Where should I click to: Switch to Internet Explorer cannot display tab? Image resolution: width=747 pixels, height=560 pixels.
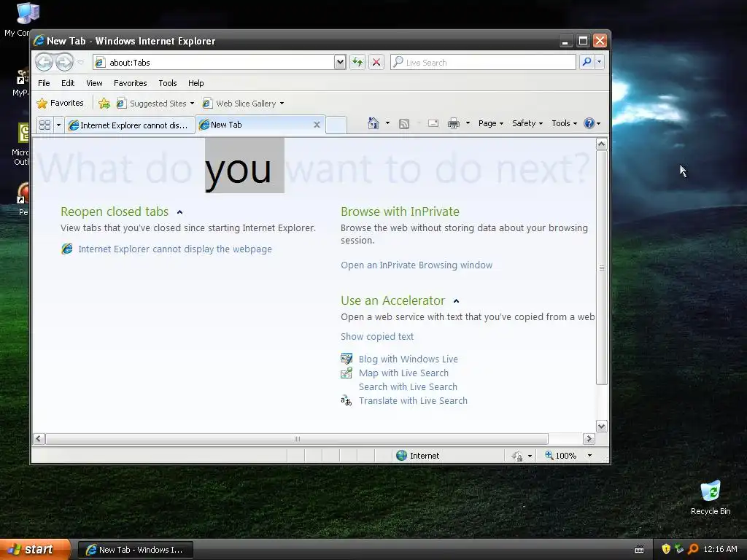tap(130, 125)
